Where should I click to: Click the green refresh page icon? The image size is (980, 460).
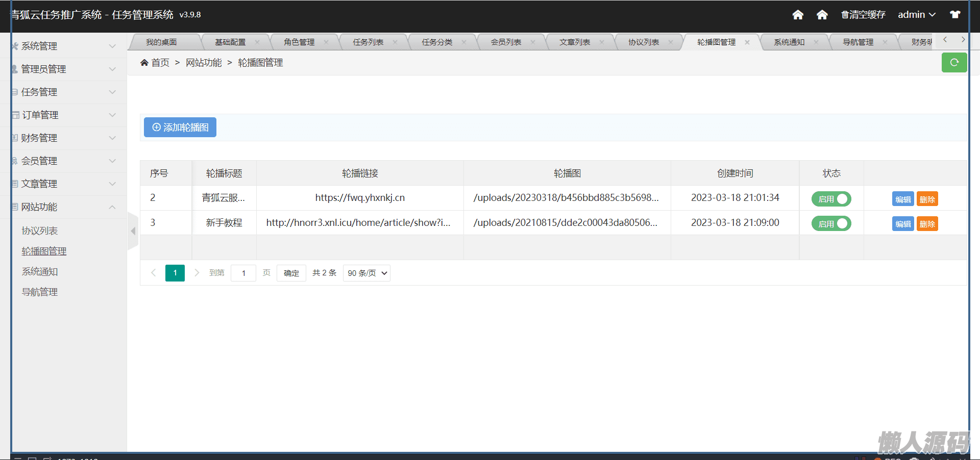coord(954,63)
